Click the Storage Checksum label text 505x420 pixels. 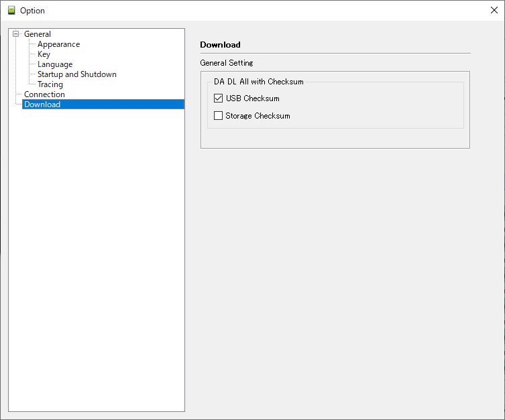pos(258,116)
